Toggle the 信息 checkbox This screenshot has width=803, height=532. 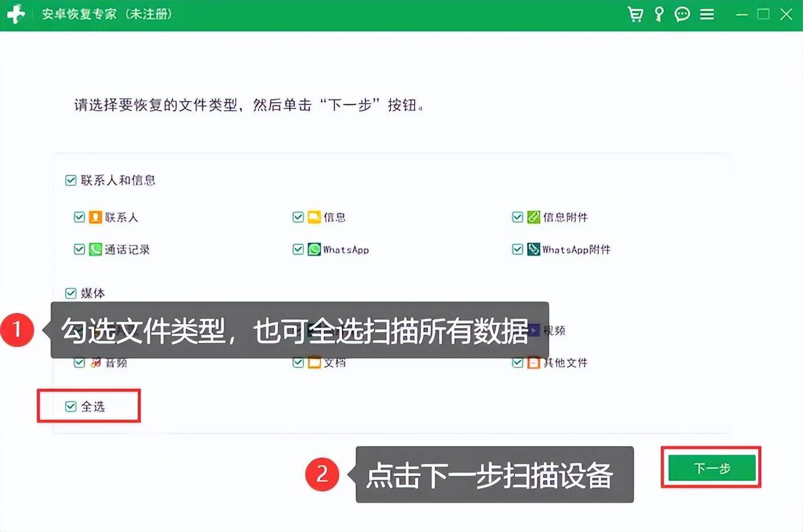pyautogui.click(x=298, y=217)
